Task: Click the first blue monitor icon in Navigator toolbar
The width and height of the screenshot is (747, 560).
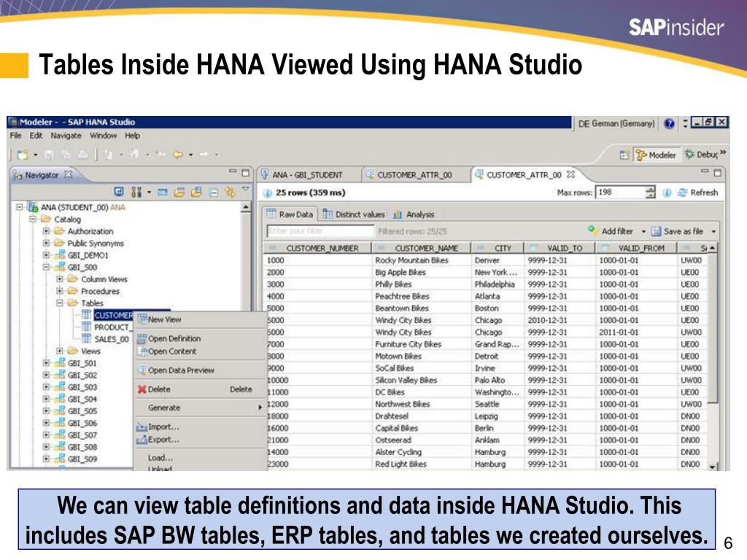Action: click(x=119, y=192)
